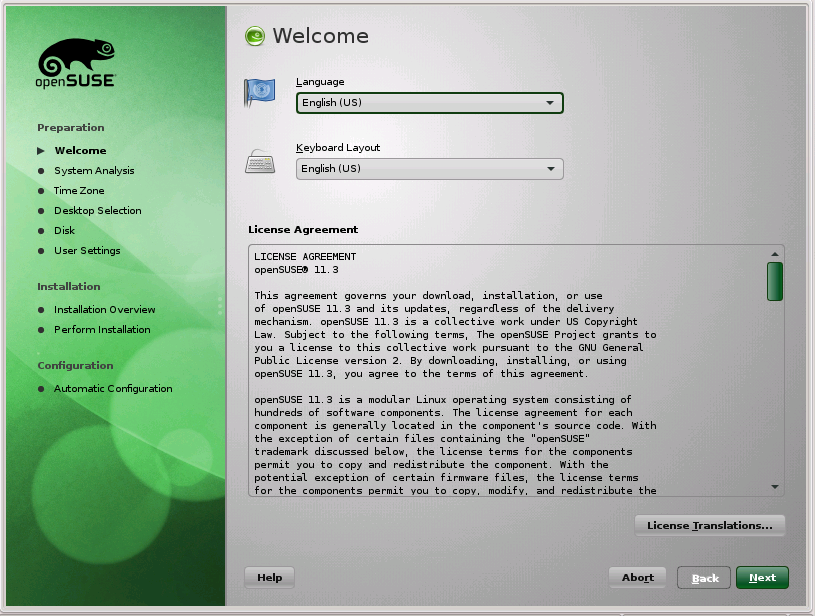Click the Keyboard Layout field label
815x616 pixels.
338,148
